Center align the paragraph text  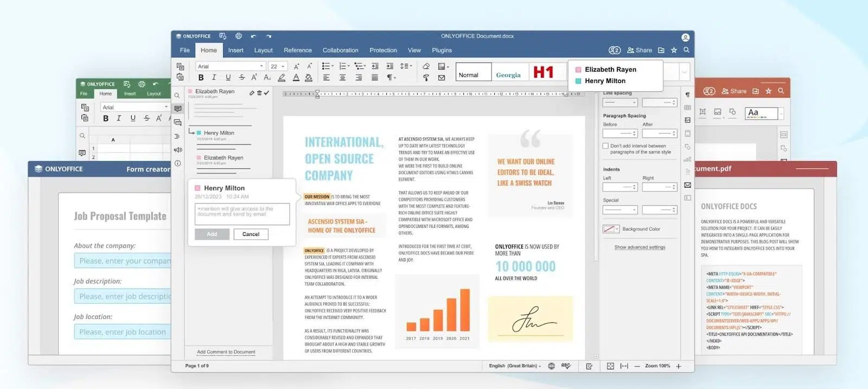[342, 78]
